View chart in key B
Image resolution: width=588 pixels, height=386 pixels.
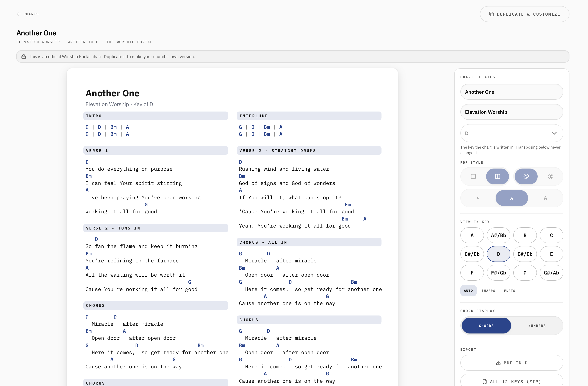(525, 235)
